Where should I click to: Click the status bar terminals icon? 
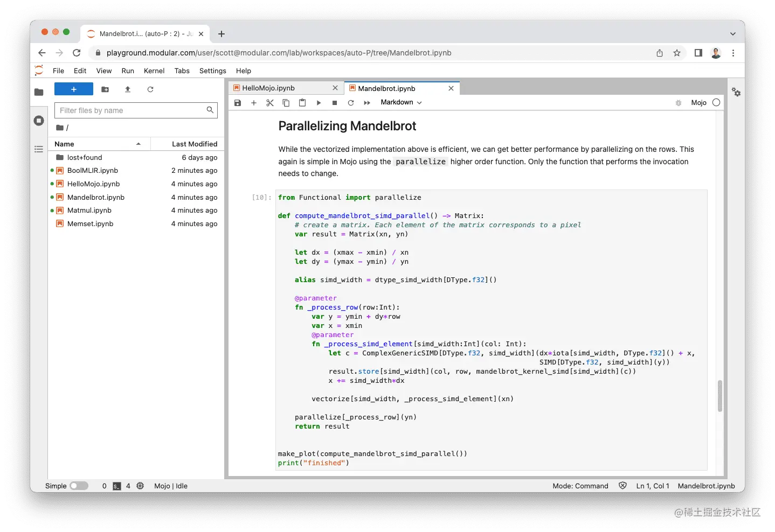point(117,486)
